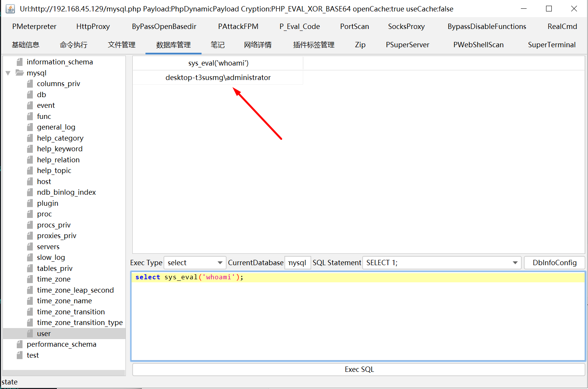Open the 命令执行 tab

coord(74,45)
